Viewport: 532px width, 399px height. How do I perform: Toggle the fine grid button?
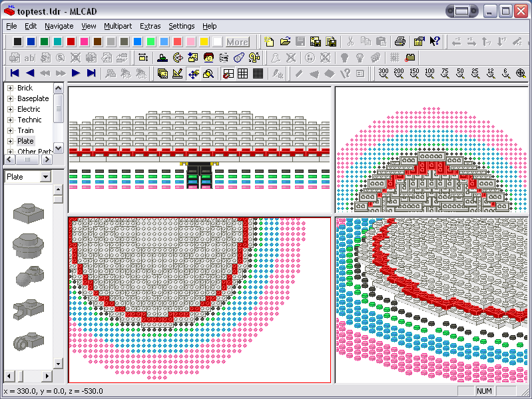coord(258,74)
